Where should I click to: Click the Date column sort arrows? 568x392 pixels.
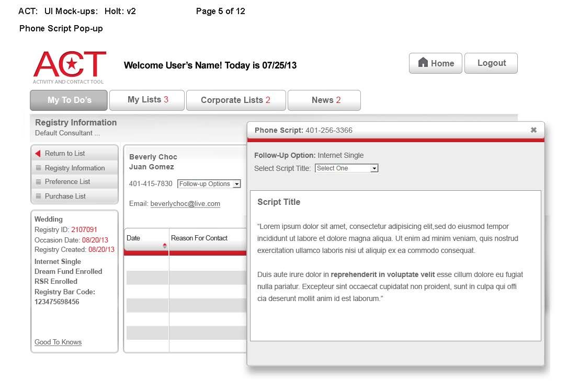click(x=165, y=246)
